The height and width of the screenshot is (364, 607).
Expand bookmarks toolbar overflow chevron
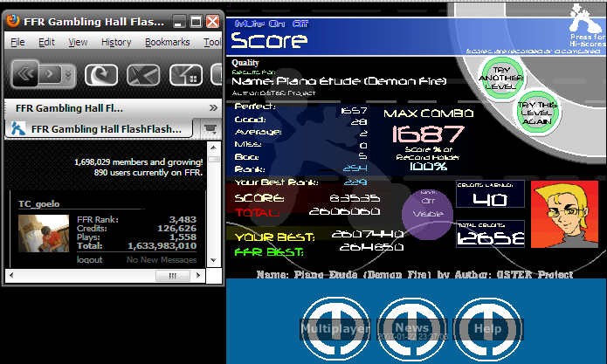[213, 108]
